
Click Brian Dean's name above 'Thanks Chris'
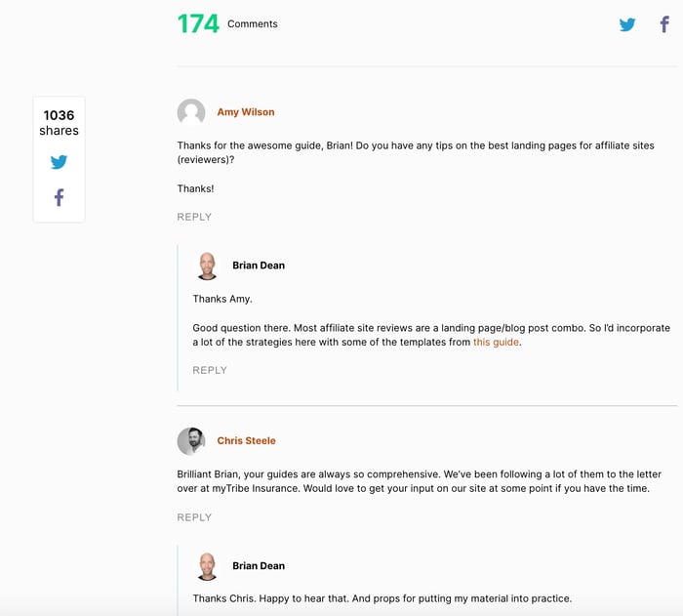259,566
